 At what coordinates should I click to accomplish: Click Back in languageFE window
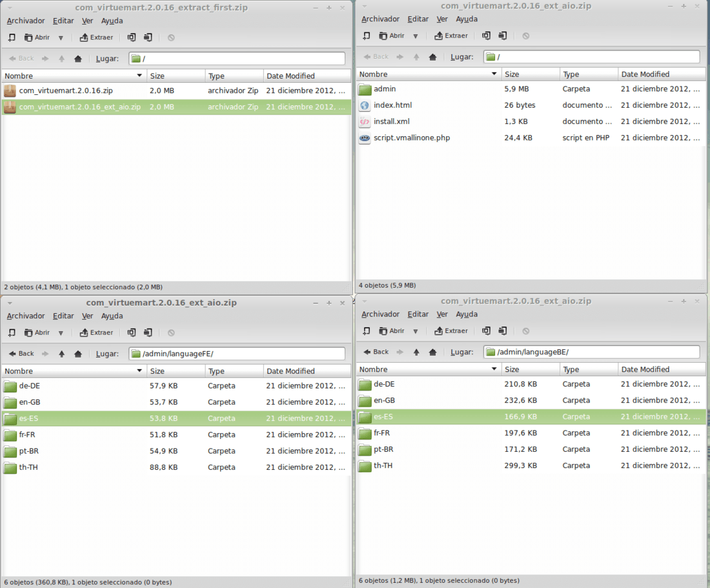(x=21, y=354)
